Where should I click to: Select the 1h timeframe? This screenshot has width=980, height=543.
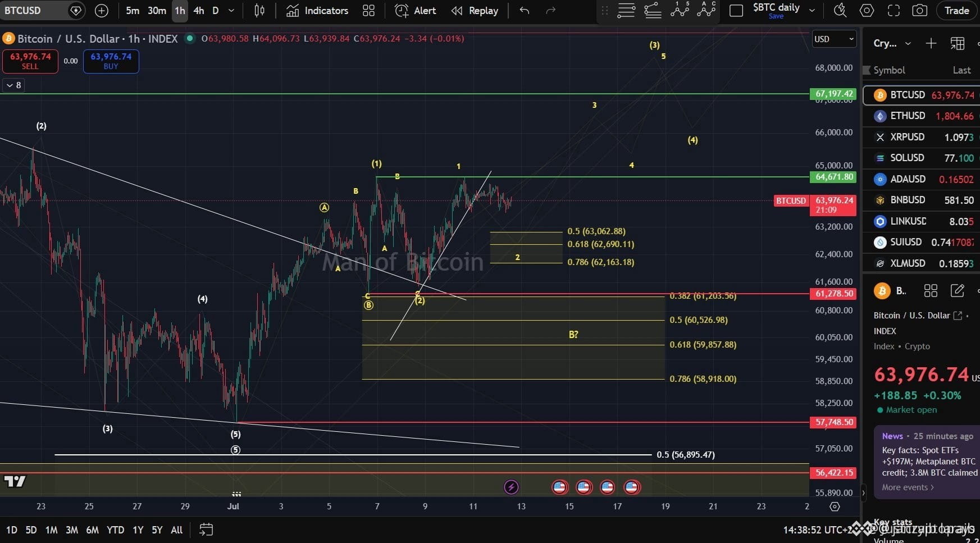pyautogui.click(x=180, y=11)
